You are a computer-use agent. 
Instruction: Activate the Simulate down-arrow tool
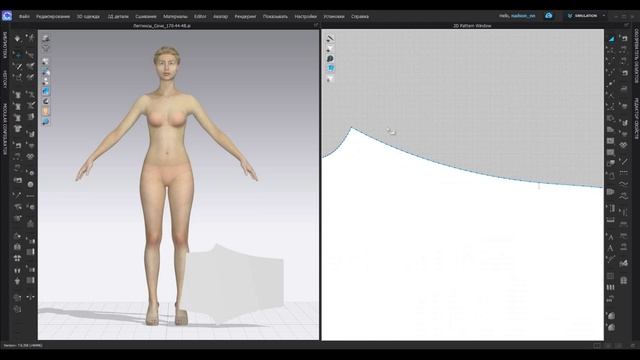pyautogui.click(x=18, y=39)
